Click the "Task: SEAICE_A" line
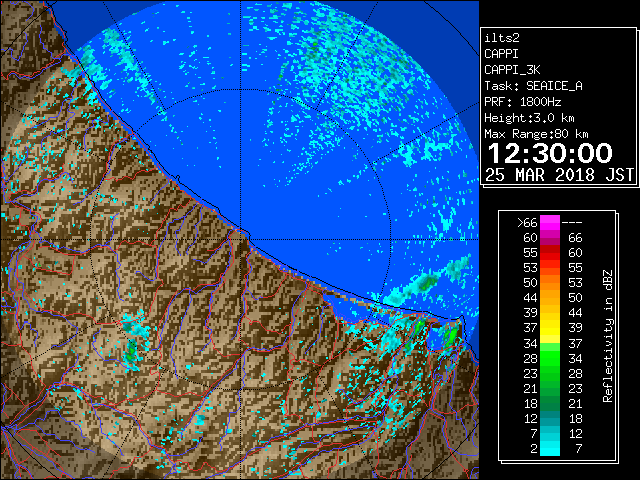Screen dimensions: 640x480 pyautogui.click(x=533, y=86)
